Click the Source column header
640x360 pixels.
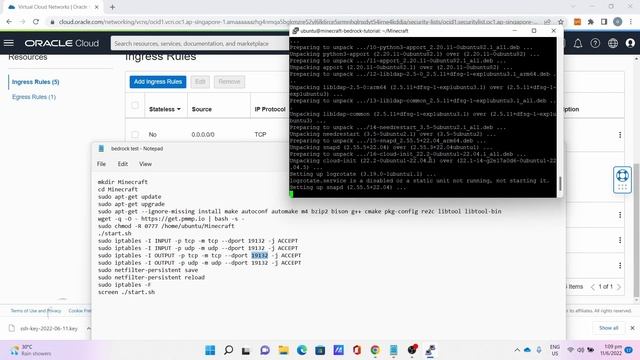point(202,109)
